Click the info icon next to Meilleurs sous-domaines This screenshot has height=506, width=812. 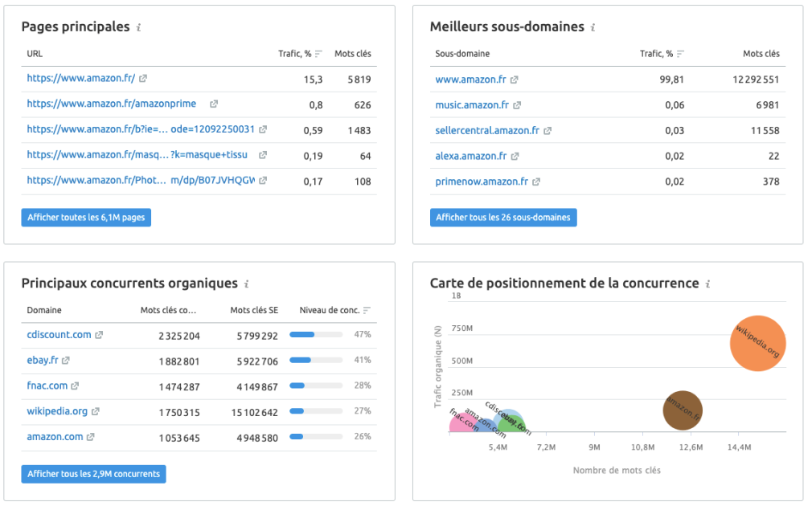pos(593,27)
